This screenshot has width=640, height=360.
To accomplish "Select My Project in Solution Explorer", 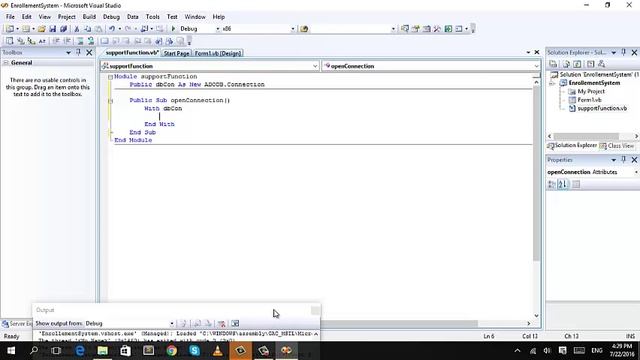I will tap(591, 91).
